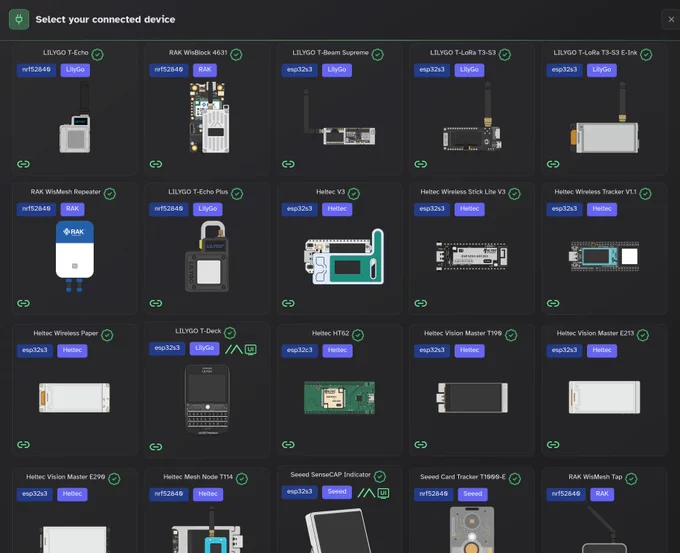The height and width of the screenshot is (553, 680).
Task: Select the Wireless Stick Lite V3 device image
Action: tap(472, 256)
